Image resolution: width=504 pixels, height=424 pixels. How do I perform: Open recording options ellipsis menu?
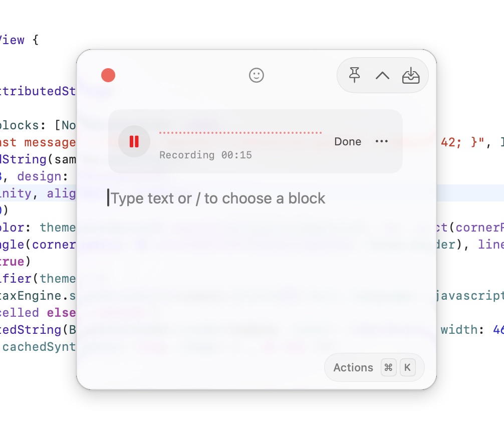coord(382,141)
